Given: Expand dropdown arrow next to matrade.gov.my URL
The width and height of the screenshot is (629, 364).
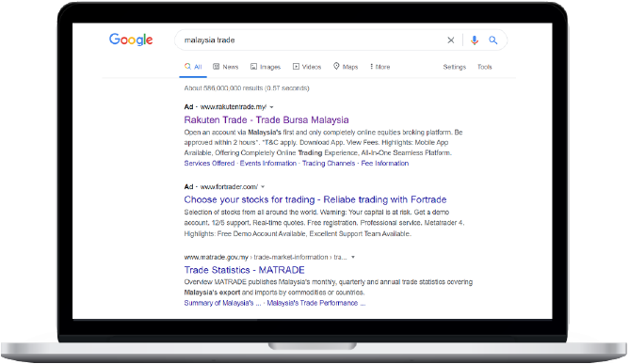Looking at the screenshot, I should coord(353,257).
